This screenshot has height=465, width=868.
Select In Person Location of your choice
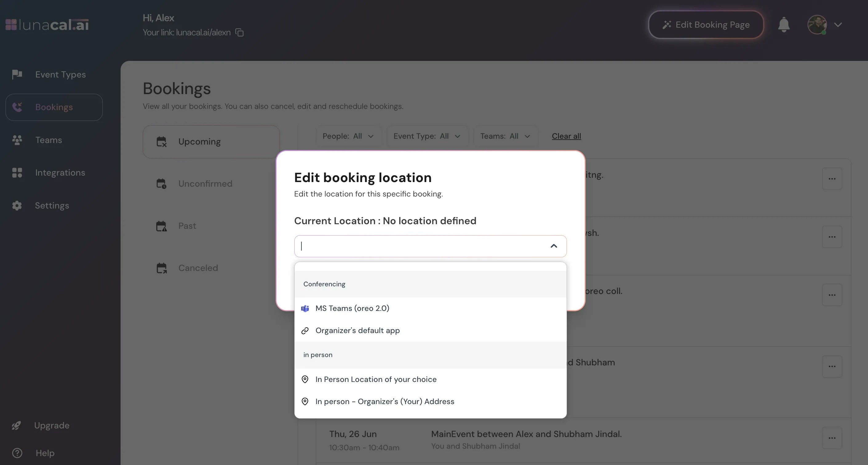(376, 380)
